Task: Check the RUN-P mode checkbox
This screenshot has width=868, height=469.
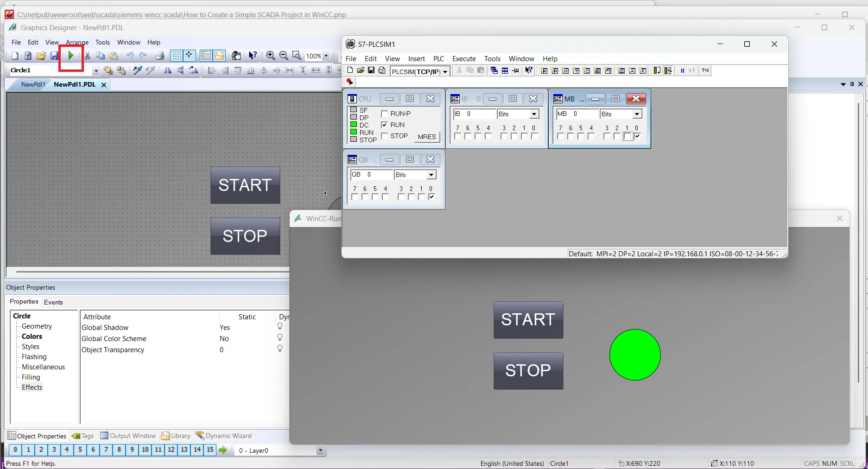Action: tap(385, 113)
